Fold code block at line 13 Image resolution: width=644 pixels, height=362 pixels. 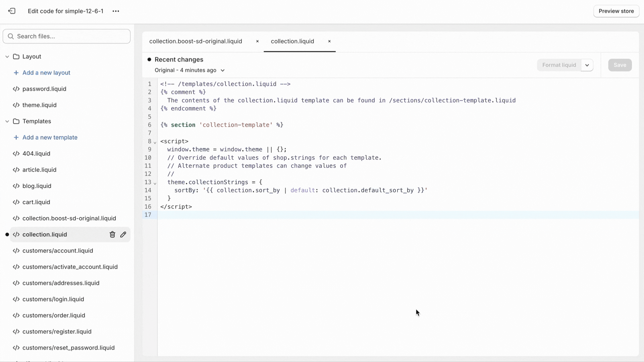pyautogui.click(x=155, y=183)
